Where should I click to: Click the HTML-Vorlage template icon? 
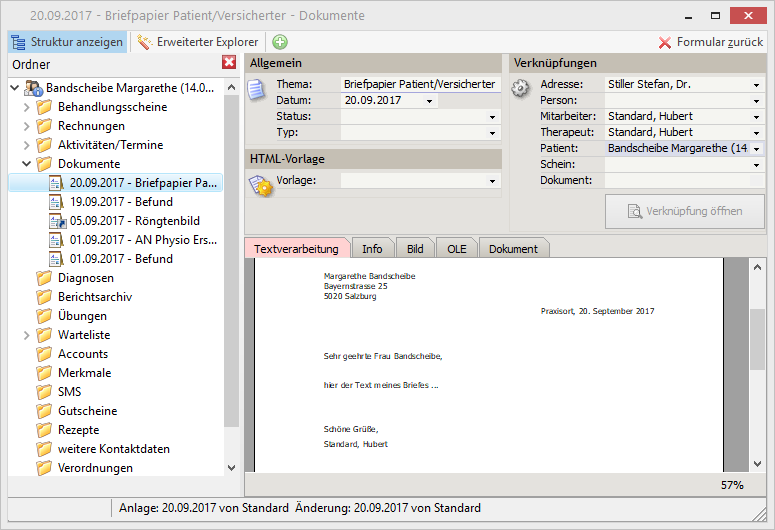pos(259,184)
